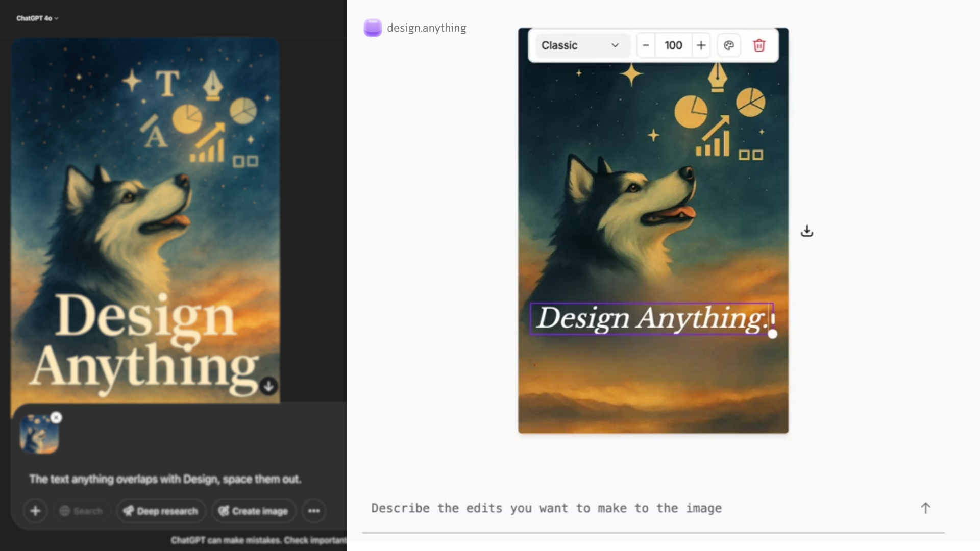Open the more options ellipsis
Viewport: 980px width, 551px height.
[x=314, y=511]
